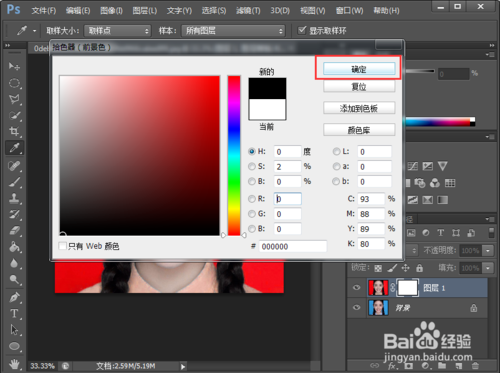This screenshot has width=500, height=373.
Task: Open the 不透明度 opacity dropdown arrow
Action: 488,250
